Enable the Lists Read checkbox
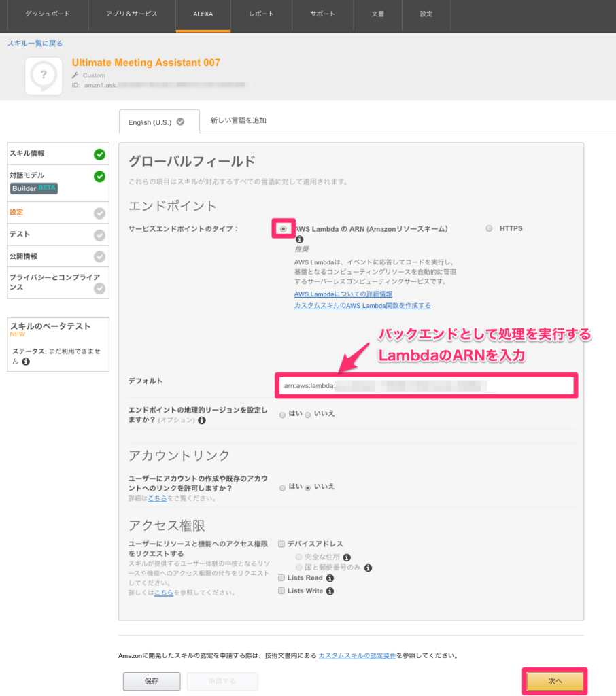Viewport: 616px width, 696px height. 281,578
